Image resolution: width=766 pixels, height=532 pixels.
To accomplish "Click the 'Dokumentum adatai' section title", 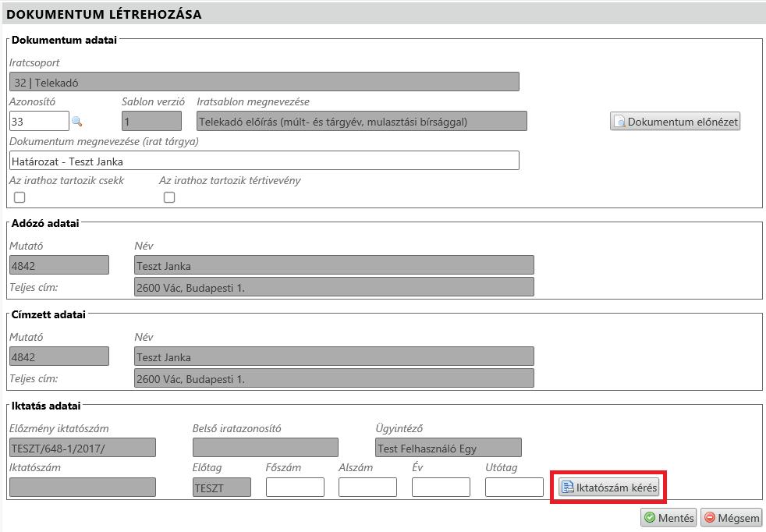I will (x=64, y=40).
